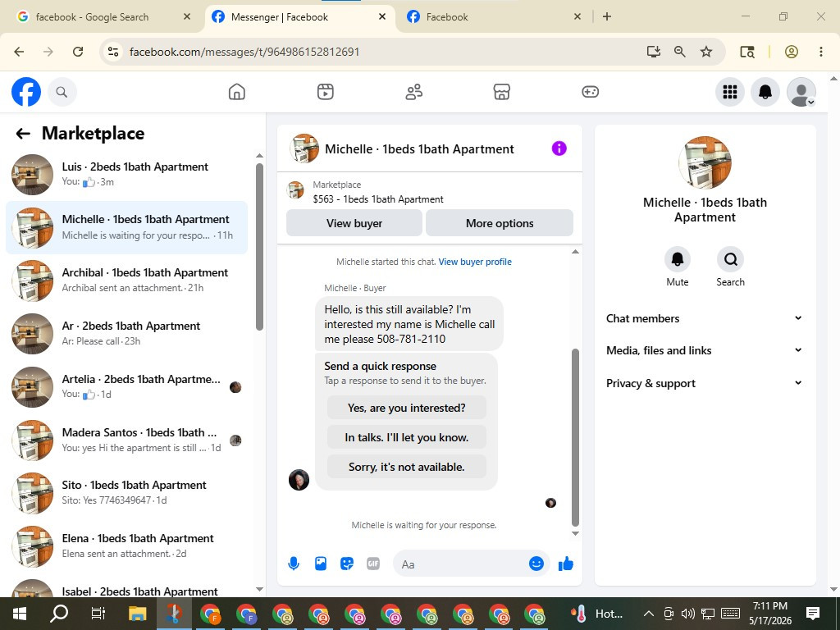The width and height of the screenshot is (840, 630).
Task: Switch to facebook - Google Search tab
Action: 104,16
